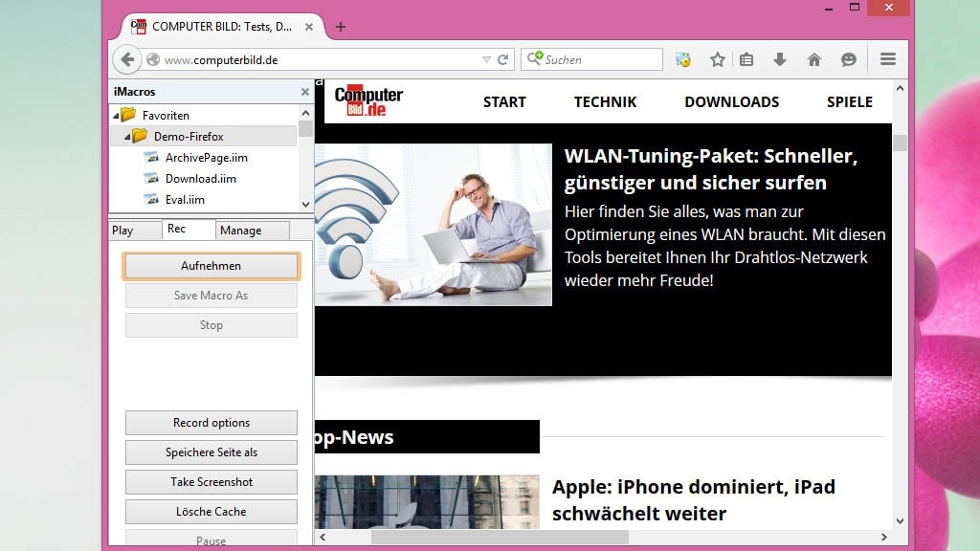Screen dimensions: 980x551
Task: Click horizontal scrollbar right arrow
Action: [883, 538]
